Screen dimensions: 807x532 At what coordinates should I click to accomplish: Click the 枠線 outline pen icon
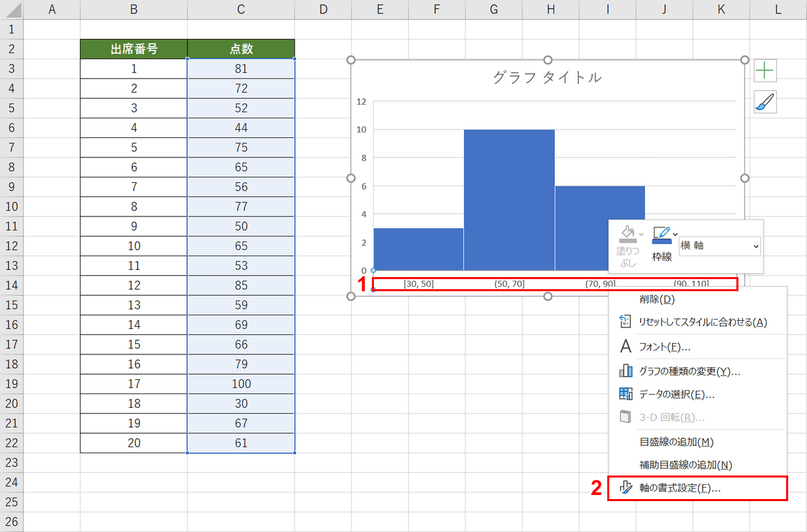660,235
